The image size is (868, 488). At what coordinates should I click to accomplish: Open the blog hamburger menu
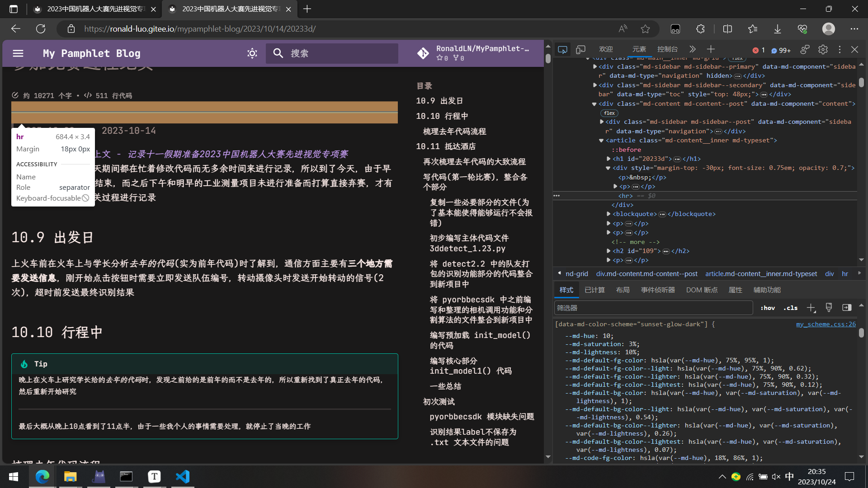(x=18, y=53)
